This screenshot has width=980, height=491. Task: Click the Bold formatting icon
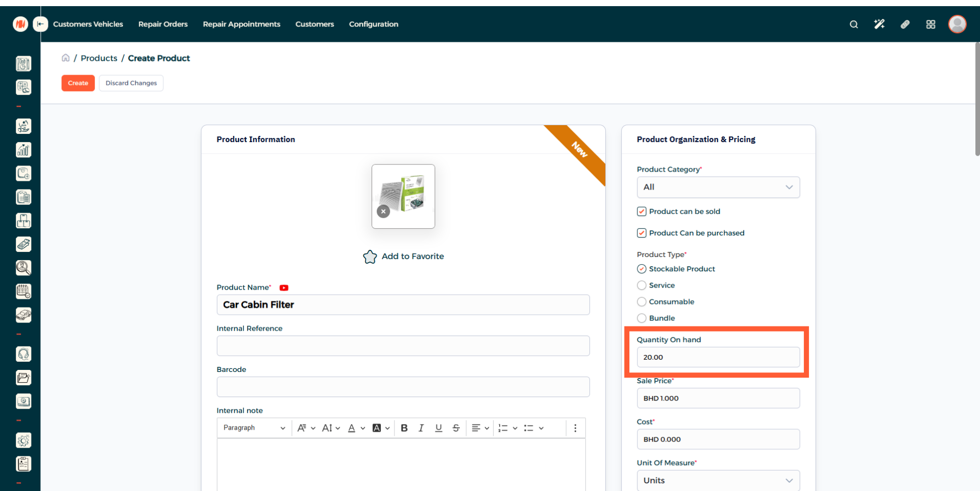tap(404, 428)
